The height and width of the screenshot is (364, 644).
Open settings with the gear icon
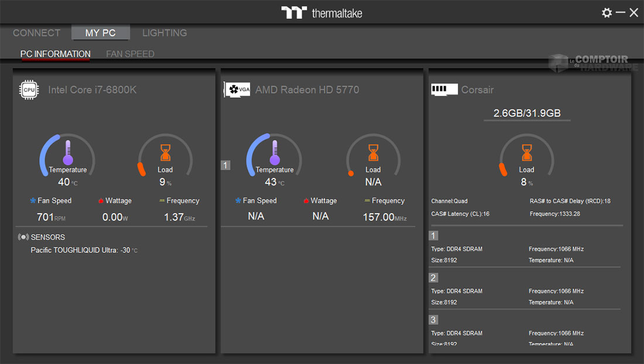[x=607, y=12]
